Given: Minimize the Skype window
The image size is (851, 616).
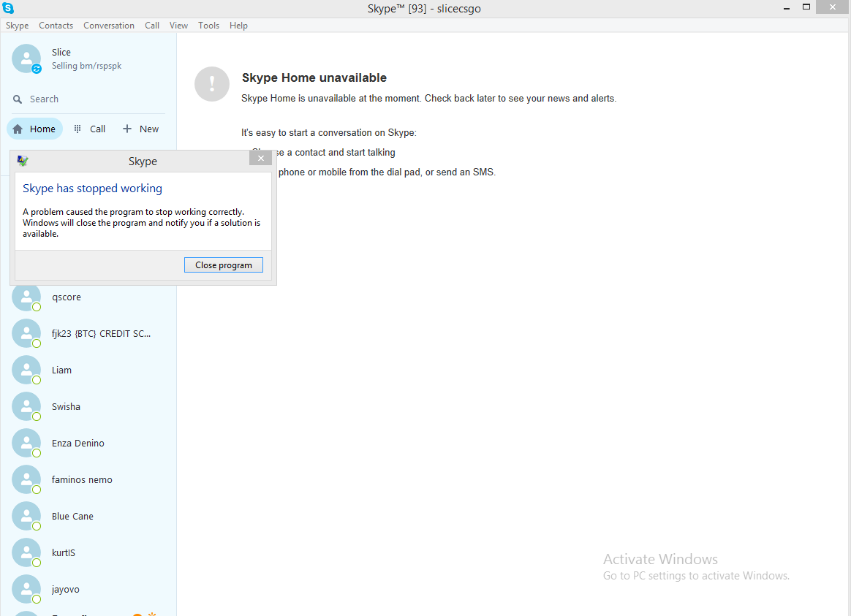Looking at the screenshot, I should coord(786,8).
